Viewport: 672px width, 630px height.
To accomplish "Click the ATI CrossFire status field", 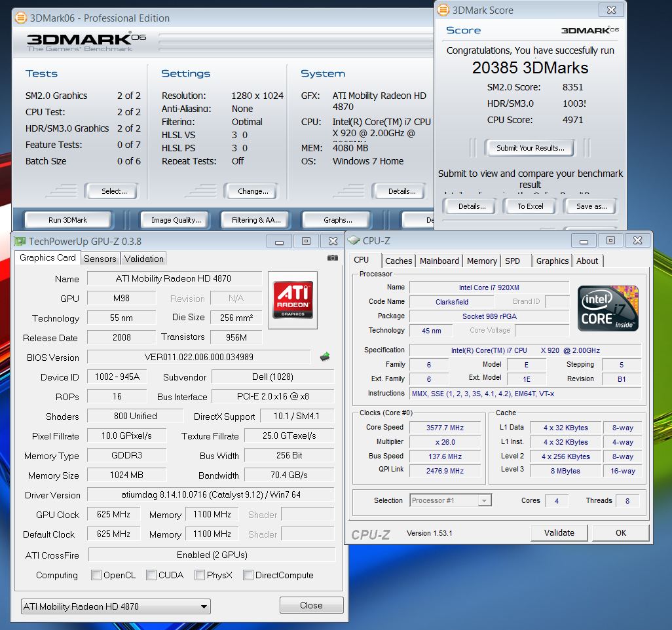I will click(x=212, y=555).
